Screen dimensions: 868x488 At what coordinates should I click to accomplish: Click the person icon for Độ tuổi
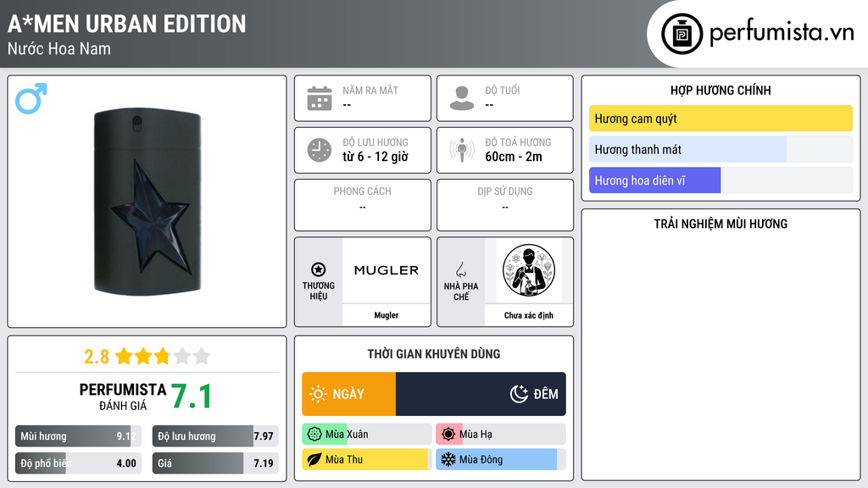462,98
